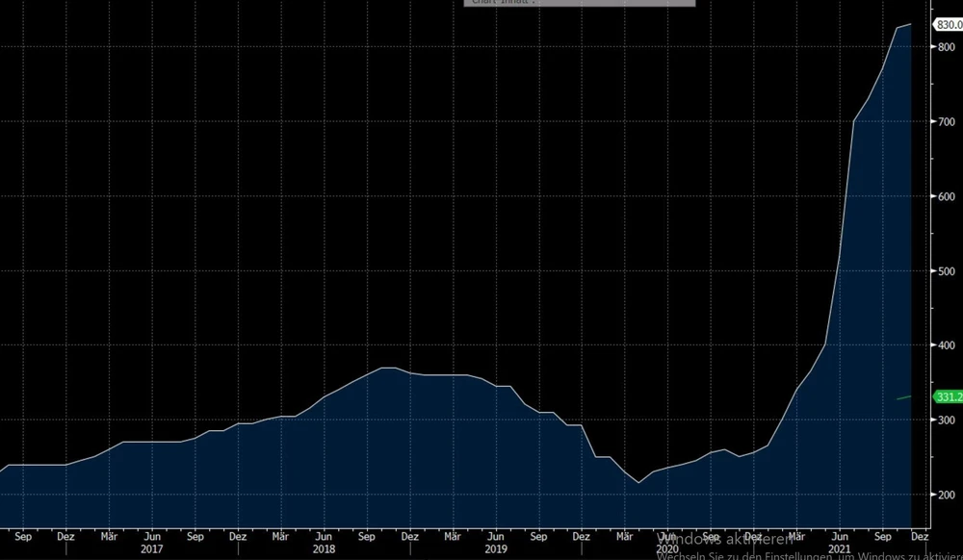Click the rightmost Dez label on time axis

920,537
